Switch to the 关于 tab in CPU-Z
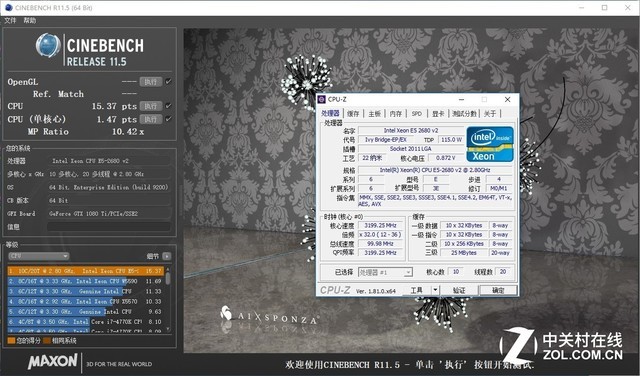The height and width of the screenshot is (376, 640). (x=490, y=113)
